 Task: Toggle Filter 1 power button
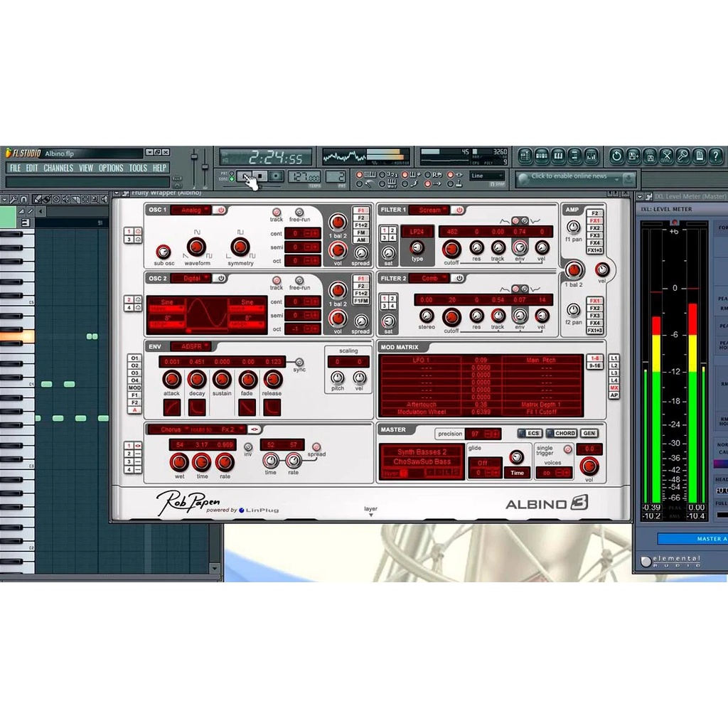[459, 210]
